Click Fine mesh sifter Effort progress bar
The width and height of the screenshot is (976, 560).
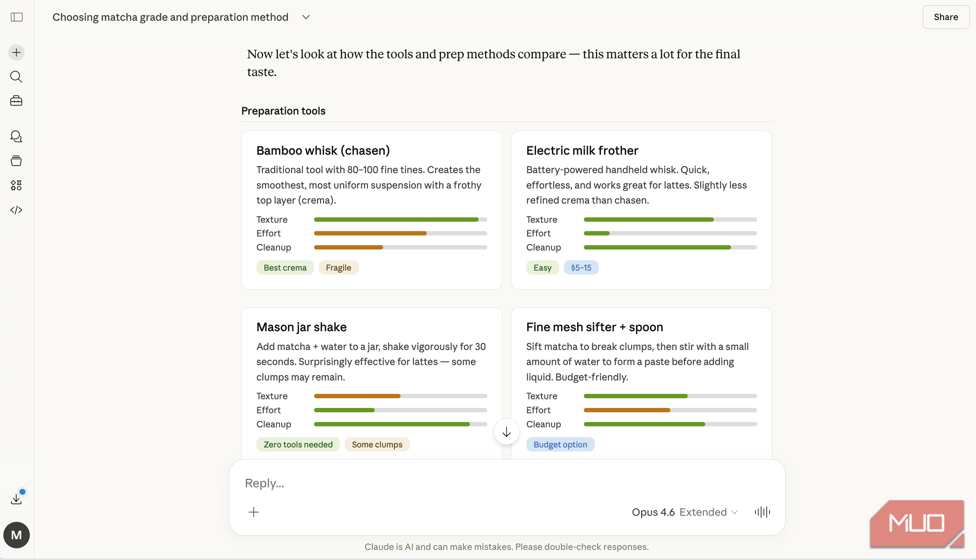coord(670,410)
